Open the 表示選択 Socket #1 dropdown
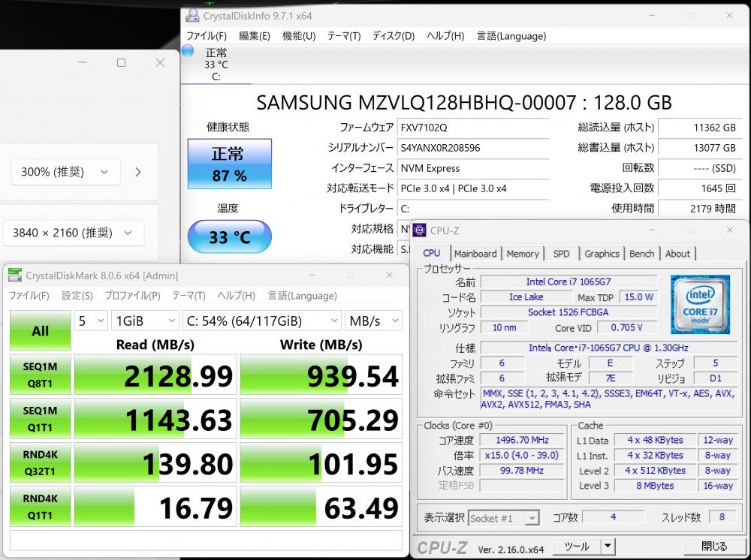Viewport: 751px width, 560px height. (x=503, y=519)
